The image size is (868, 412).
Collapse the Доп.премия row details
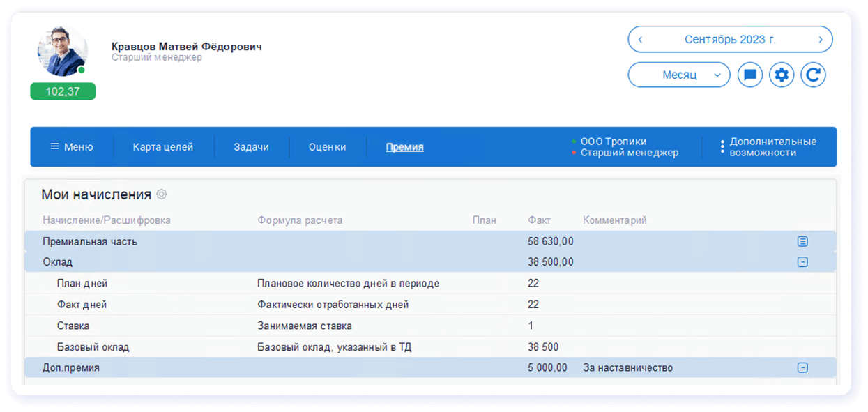coord(802,367)
